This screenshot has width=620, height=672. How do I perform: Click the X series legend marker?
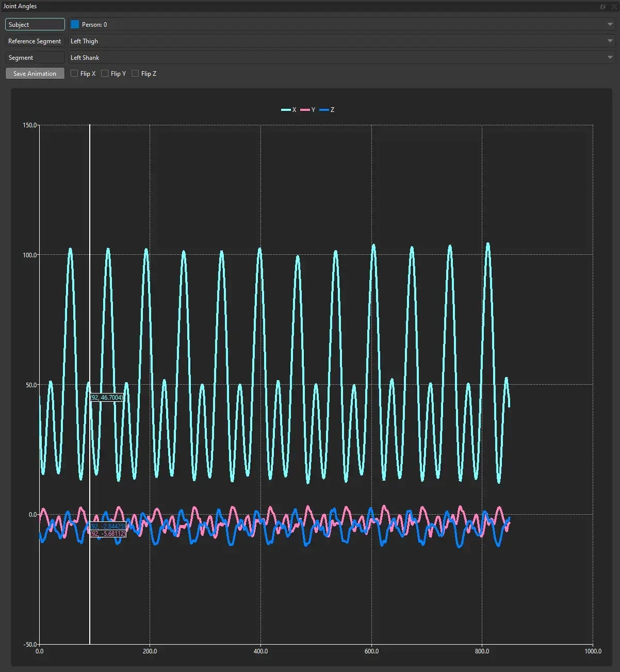point(286,110)
